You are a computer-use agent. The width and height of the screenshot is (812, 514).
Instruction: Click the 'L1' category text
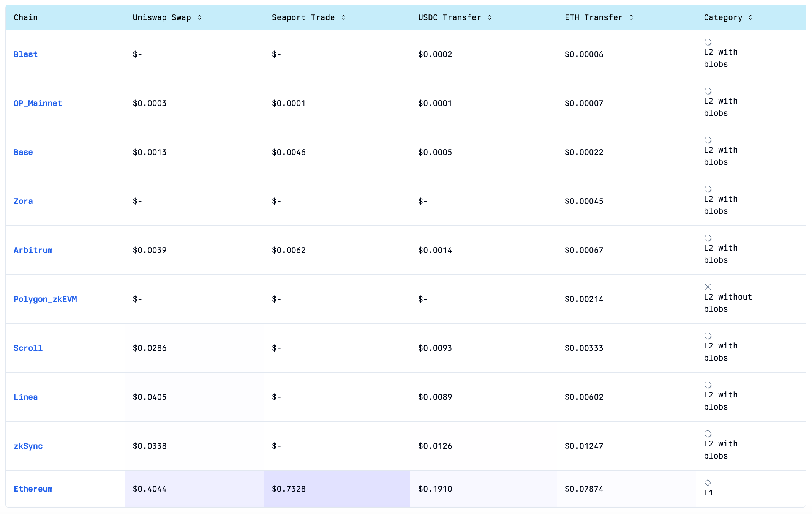point(708,493)
